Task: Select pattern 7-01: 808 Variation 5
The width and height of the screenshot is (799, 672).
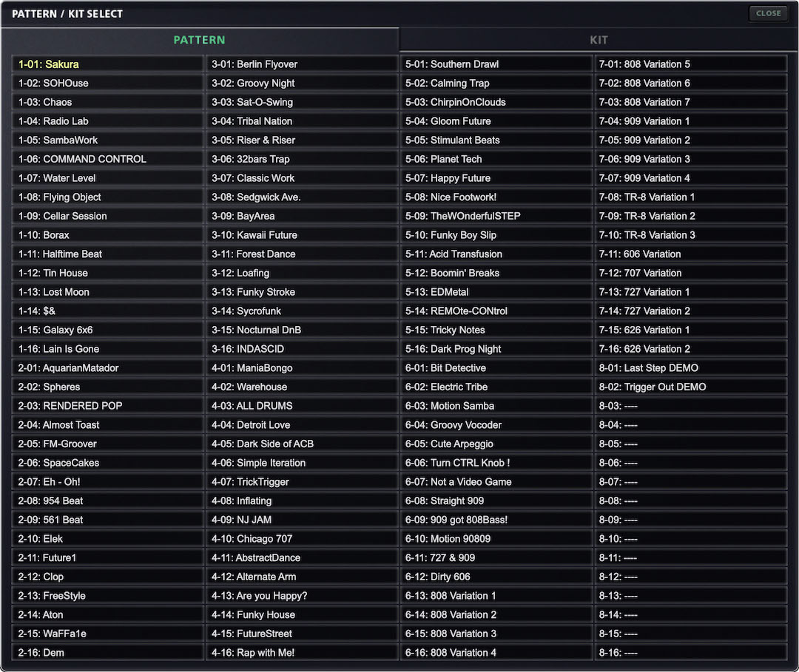Action: click(x=690, y=64)
